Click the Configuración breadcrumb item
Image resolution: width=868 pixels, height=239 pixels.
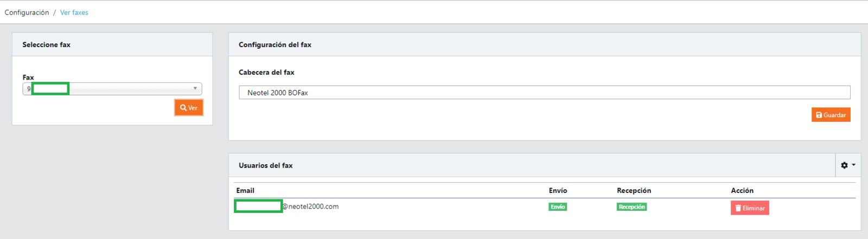(27, 12)
